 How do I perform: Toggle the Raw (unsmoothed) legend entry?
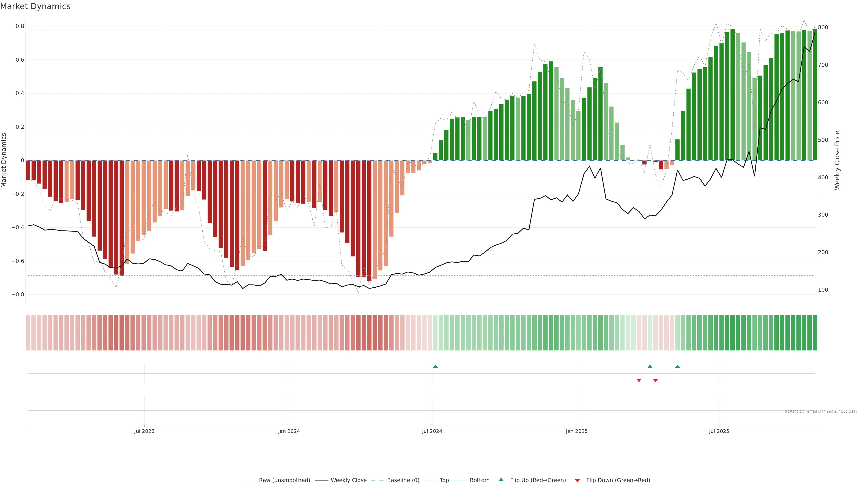[x=284, y=480]
